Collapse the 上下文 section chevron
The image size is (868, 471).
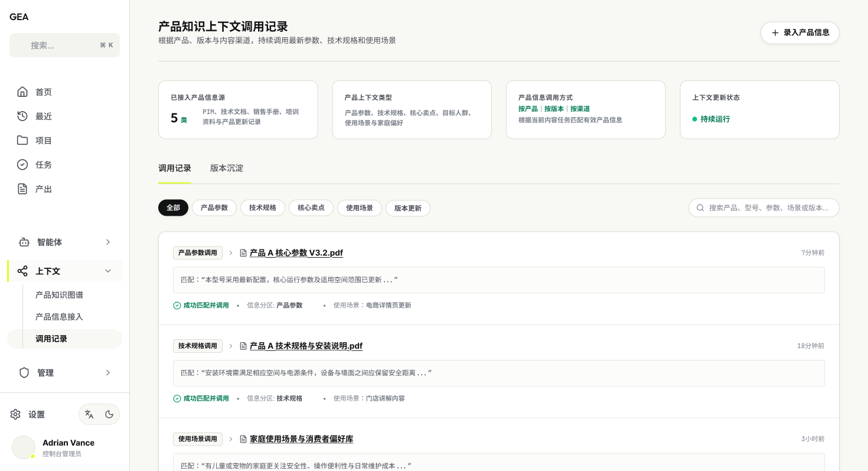coord(108,271)
